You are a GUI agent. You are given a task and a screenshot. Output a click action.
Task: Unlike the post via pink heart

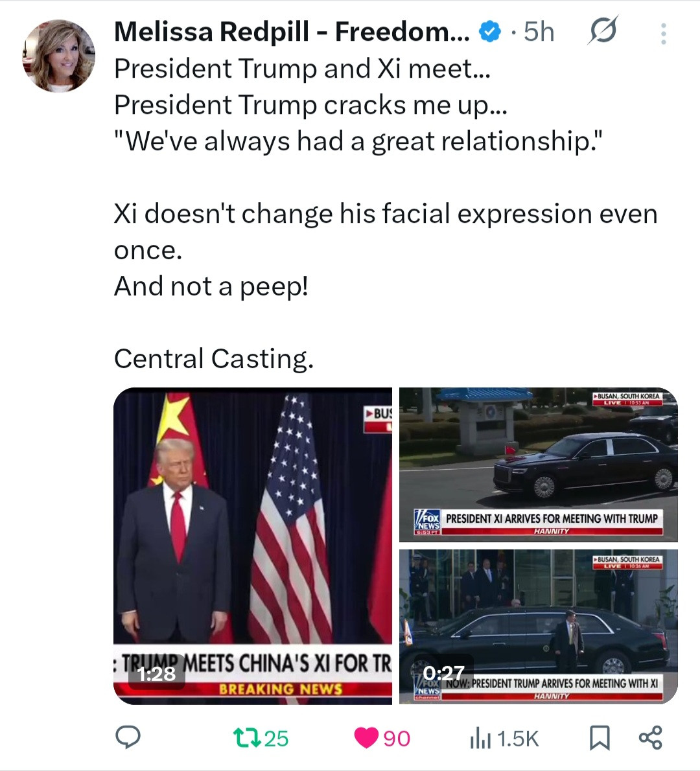[367, 738]
